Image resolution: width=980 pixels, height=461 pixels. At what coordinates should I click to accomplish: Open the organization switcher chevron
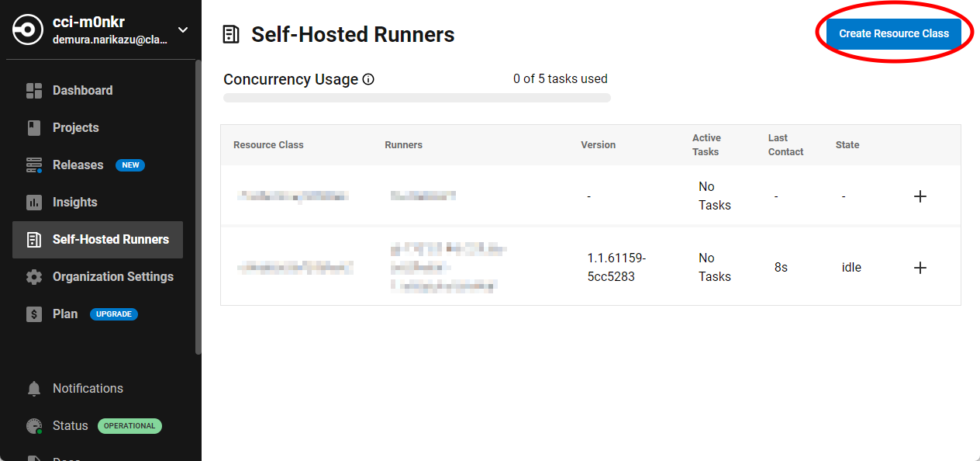click(182, 29)
